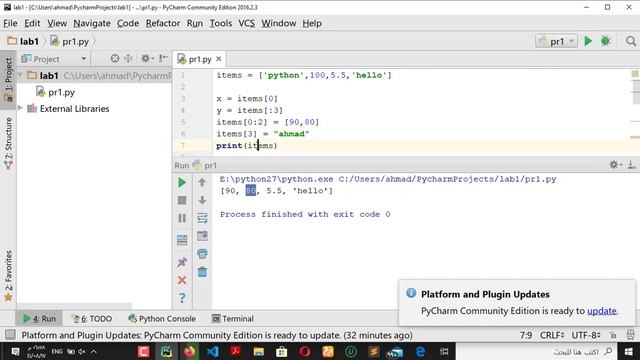Open the Refactor menu
Image resolution: width=640 pixels, height=360 pixels.
[x=163, y=23]
